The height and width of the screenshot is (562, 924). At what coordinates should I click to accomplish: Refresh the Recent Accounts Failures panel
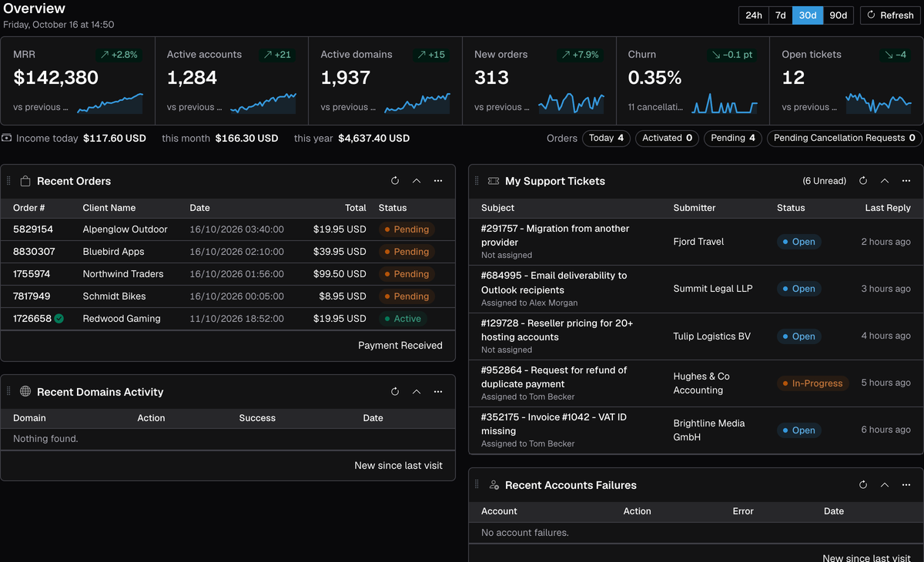tap(863, 485)
